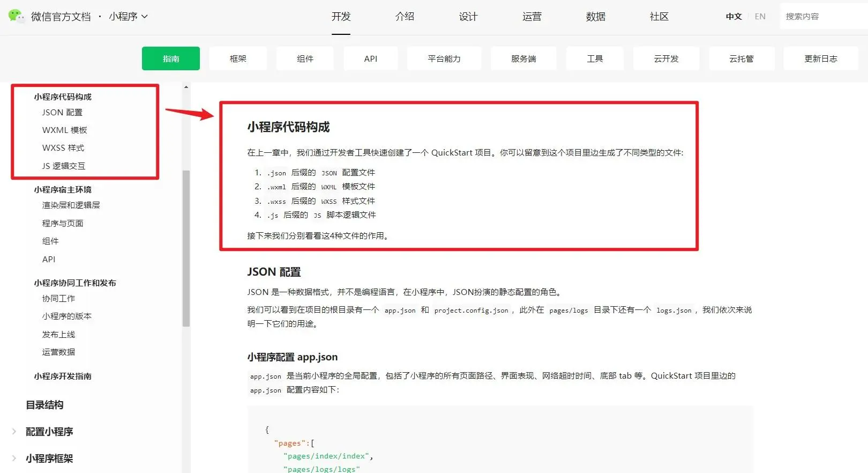Click the JSON 配置 section heading

tap(274, 272)
